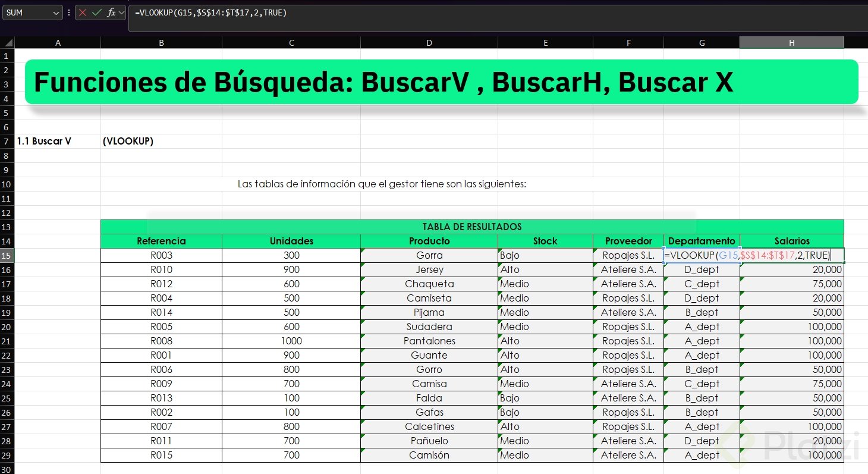Confirm the formula with the checkmark icon

pyautogui.click(x=97, y=12)
